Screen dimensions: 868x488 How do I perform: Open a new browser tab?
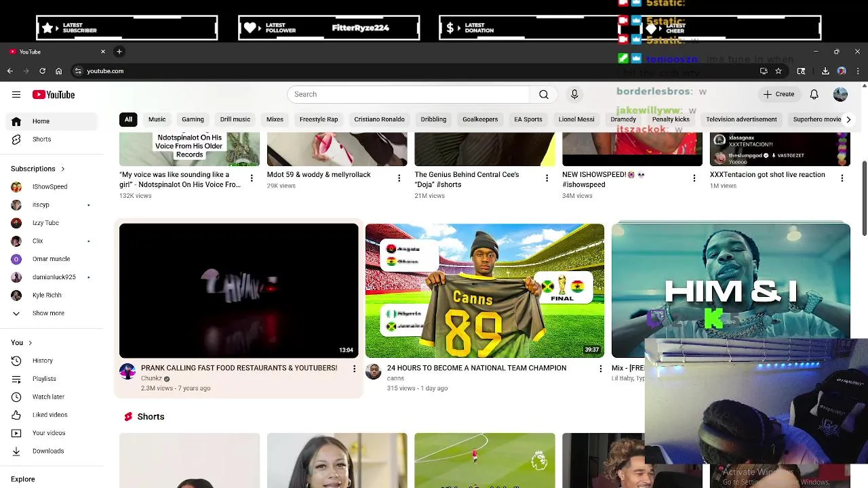119,52
